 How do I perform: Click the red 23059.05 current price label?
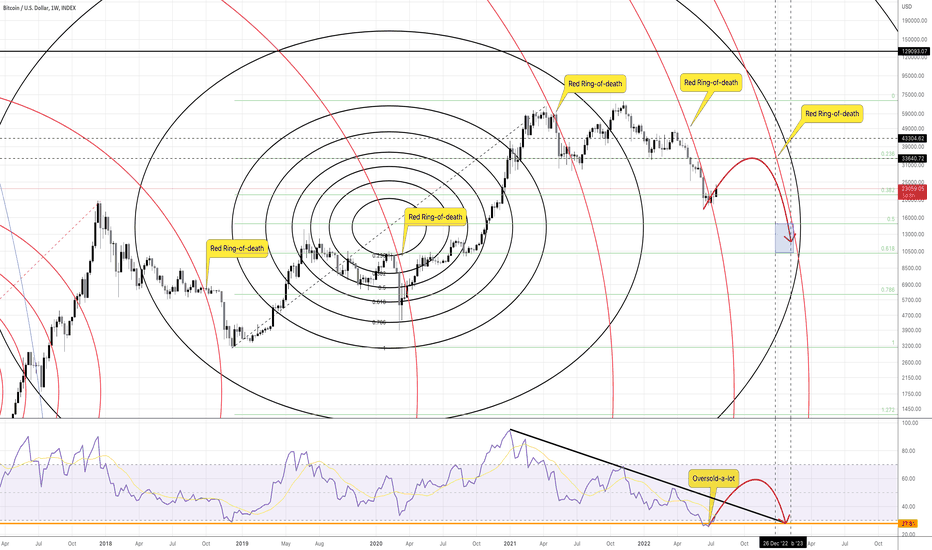click(913, 191)
